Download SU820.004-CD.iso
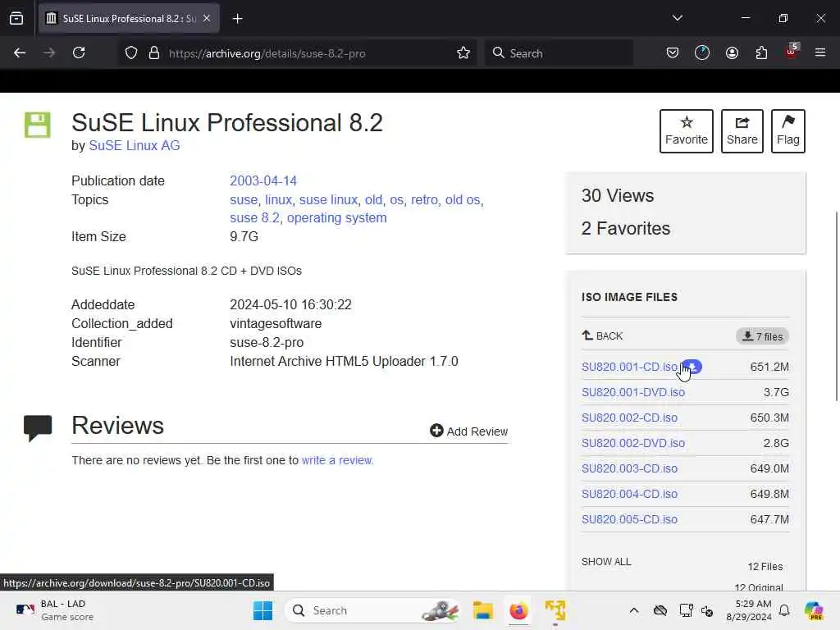This screenshot has height=630, width=840. click(629, 494)
